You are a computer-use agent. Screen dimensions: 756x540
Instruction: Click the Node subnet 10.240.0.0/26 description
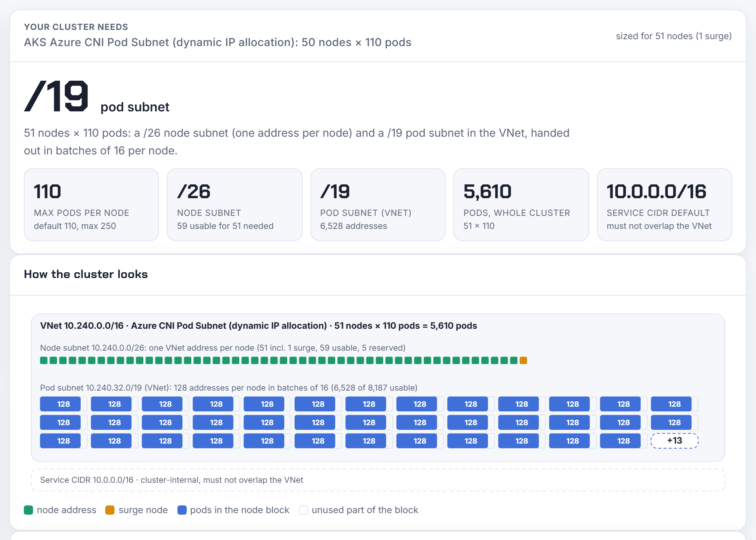tap(223, 348)
